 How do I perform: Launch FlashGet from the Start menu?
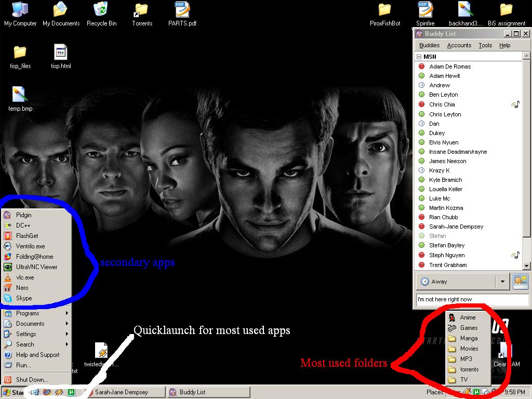36,236
